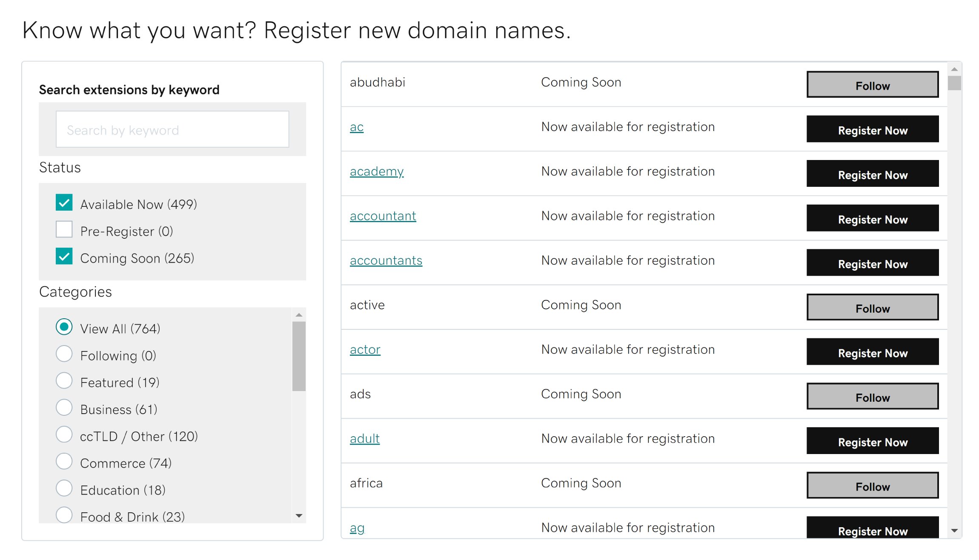Select the Following category
979x560 pixels.
64,354
